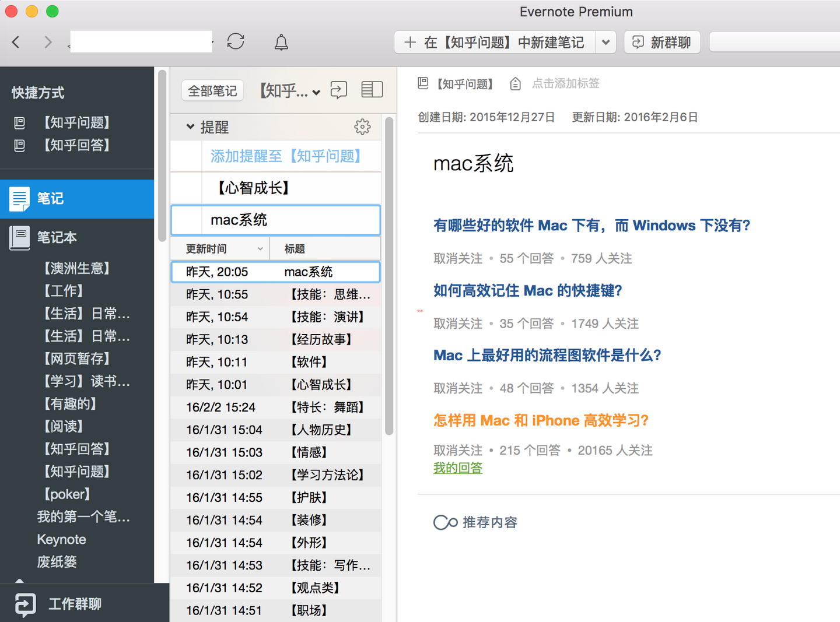Click note title mac系统
This screenshot has width=840, height=622.
[x=473, y=164]
